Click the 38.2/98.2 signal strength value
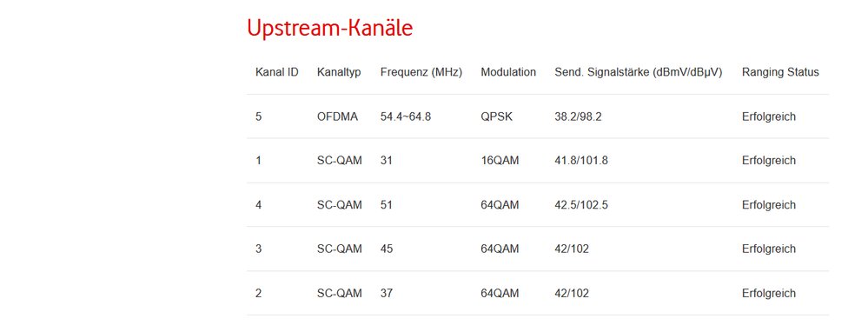 (x=578, y=116)
